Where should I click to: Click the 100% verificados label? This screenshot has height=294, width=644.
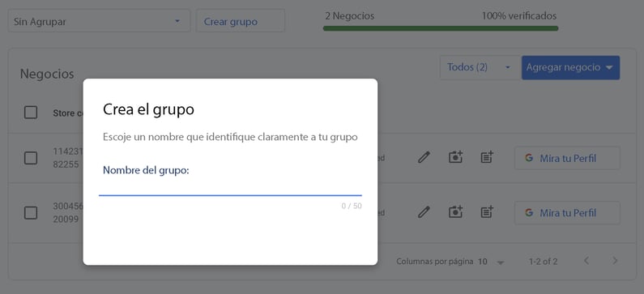pos(519,16)
